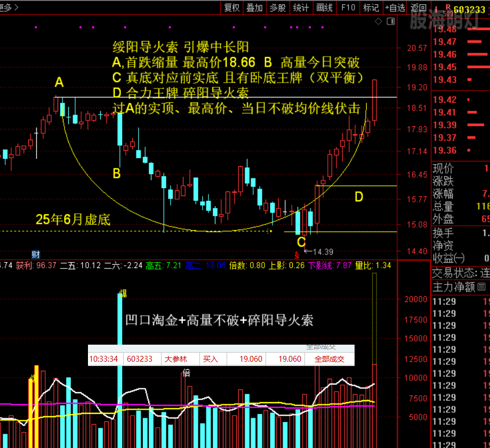Select the 19.43 ask price row
Screen dimensions: 490x448
click(x=461, y=79)
